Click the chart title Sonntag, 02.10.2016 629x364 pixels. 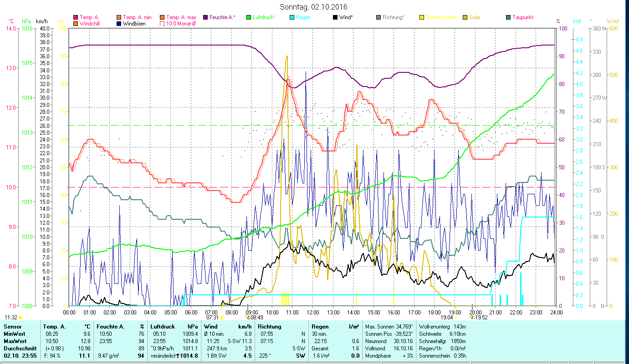314,7
